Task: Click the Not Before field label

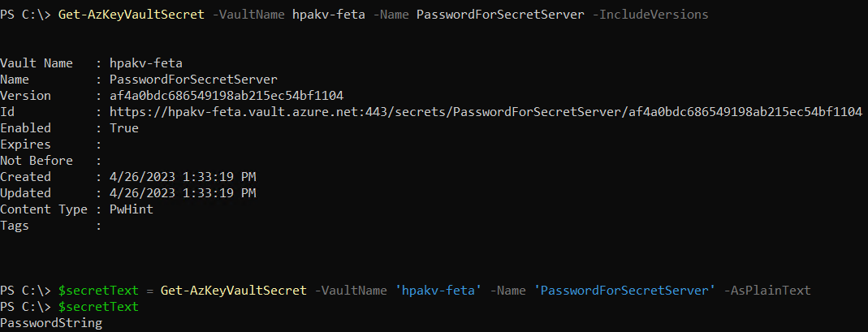Action: point(37,161)
